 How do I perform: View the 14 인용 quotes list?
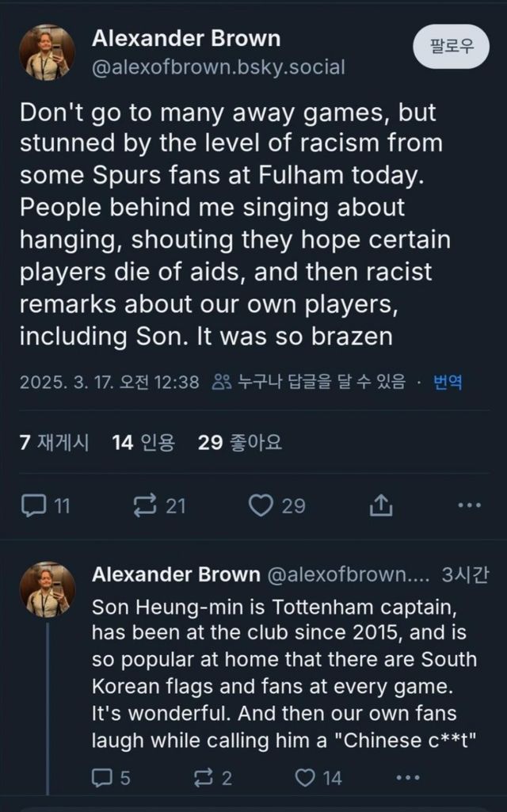point(143,442)
